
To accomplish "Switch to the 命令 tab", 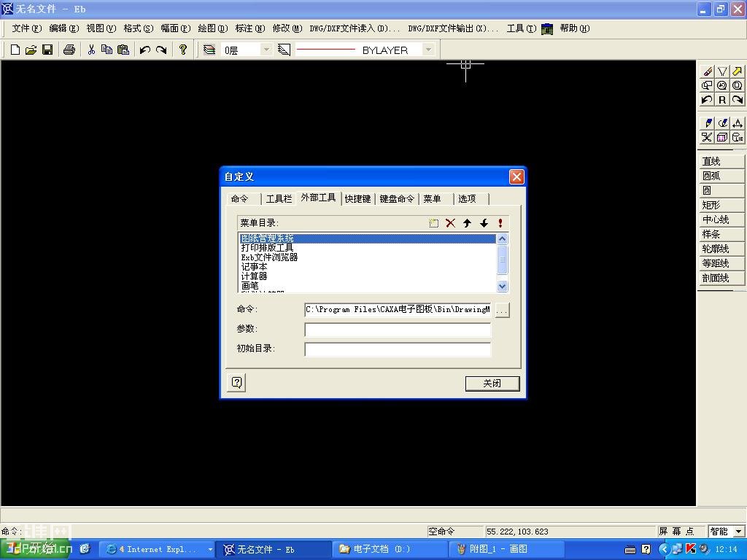I will [239, 198].
